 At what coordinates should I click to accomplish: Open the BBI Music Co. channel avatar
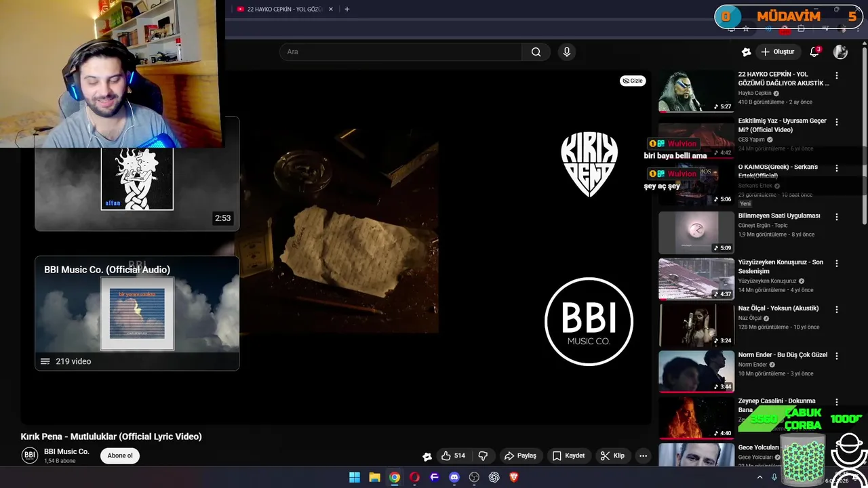coord(30,455)
